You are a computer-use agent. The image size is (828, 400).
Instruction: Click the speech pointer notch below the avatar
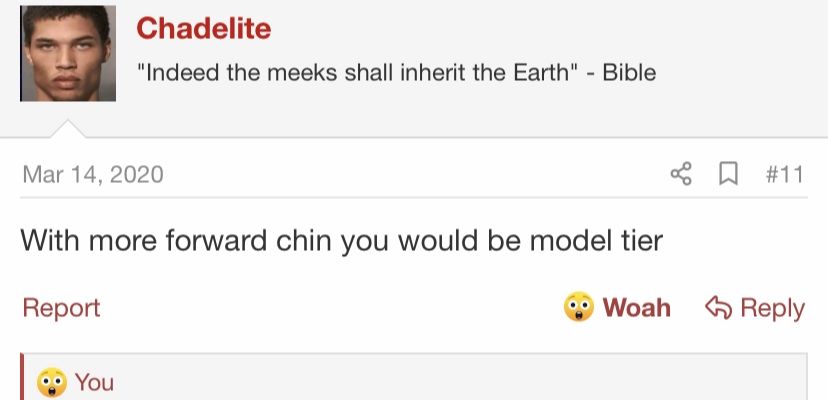point(68,129)
